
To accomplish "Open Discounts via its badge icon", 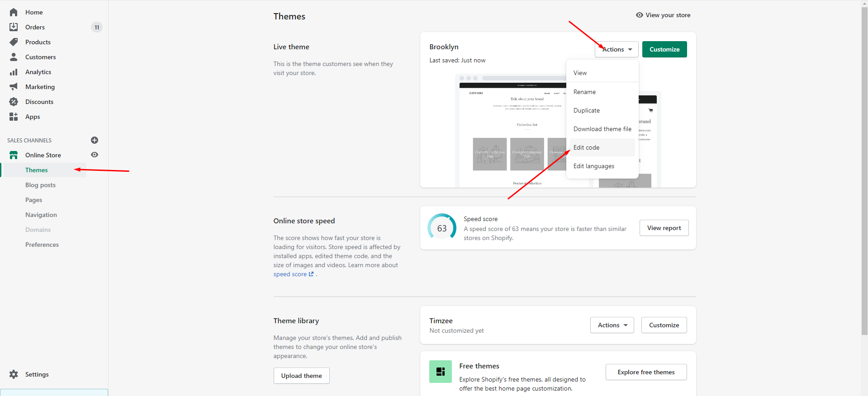I will click(14, 102).
